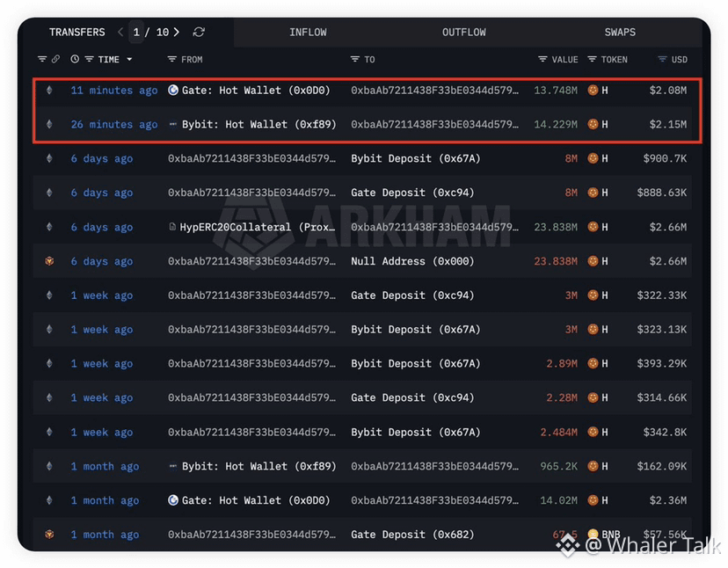728x568 pixels.
Task: Open TIME column filter
Action: tap(89, 59)
